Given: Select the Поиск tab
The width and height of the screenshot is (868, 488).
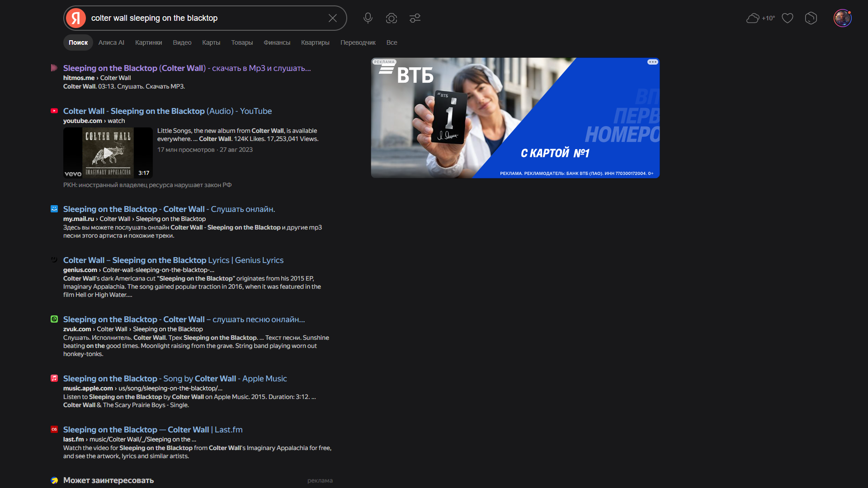Looking at the screenshot, I should tap(78, 42).
